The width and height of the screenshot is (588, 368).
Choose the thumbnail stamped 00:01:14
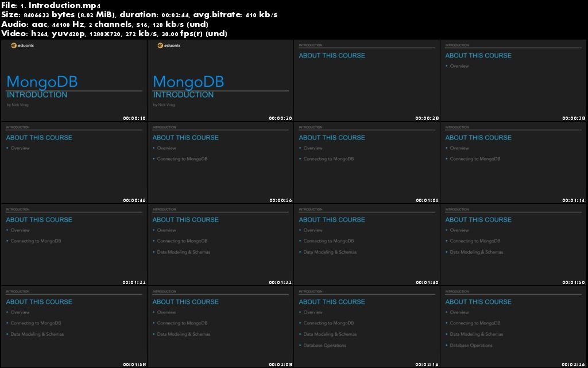pos(513,162)
